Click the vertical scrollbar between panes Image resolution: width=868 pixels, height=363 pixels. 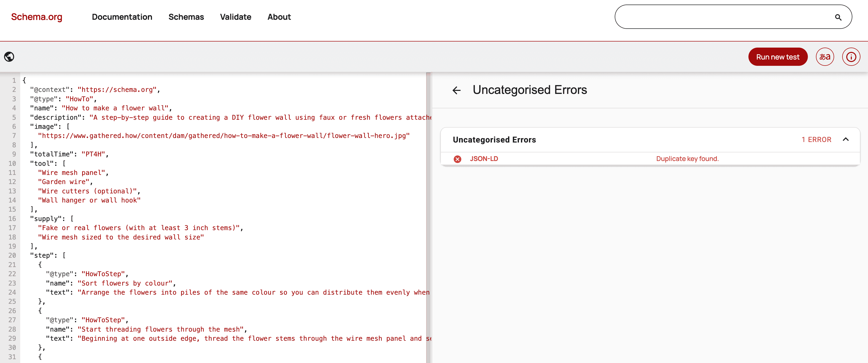(x=429, y=216)
